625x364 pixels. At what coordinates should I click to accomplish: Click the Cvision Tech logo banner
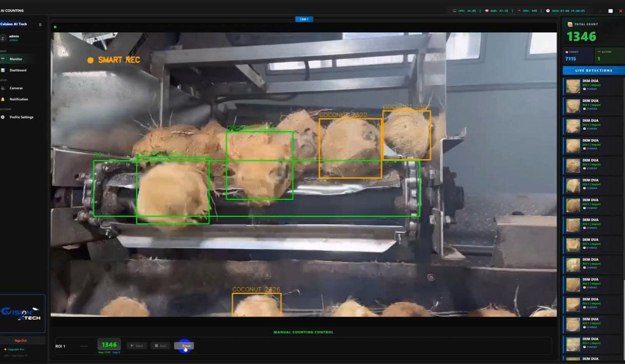point(23,313)
